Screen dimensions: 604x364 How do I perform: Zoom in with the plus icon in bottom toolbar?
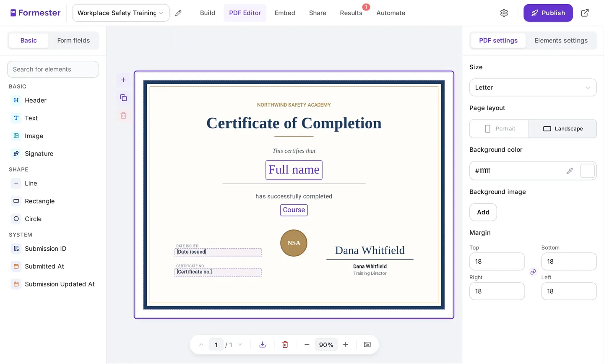coord(346,345)
